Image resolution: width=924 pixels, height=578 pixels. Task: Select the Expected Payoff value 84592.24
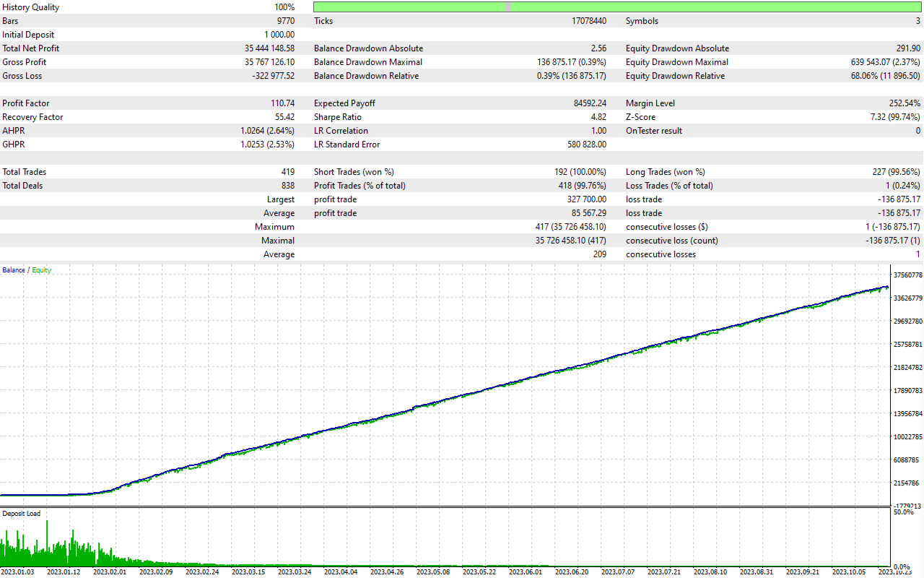tap(590, 103)
